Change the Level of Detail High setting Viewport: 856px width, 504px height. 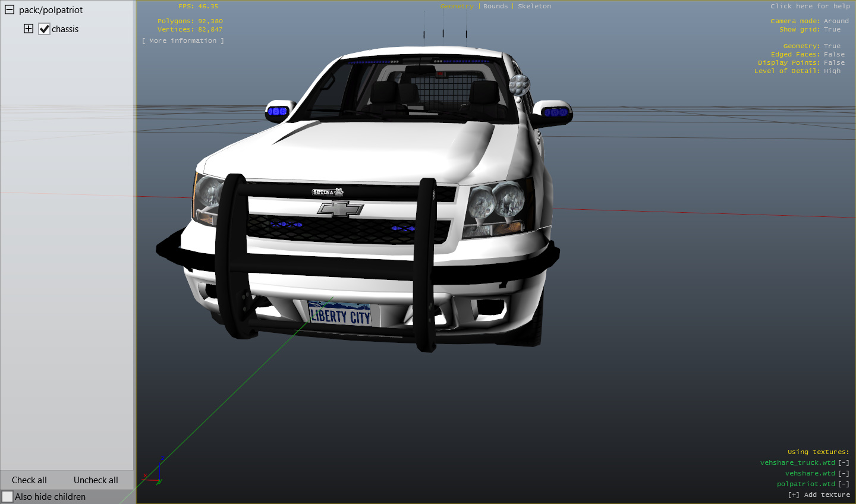(x=832, y=71)
